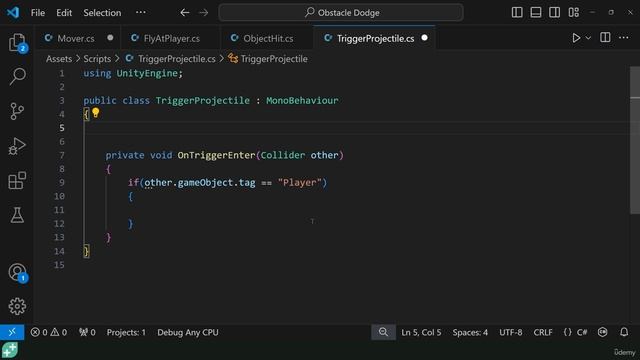Open the Selection menu
Screen dimensions: 640x360
point(102,13)
